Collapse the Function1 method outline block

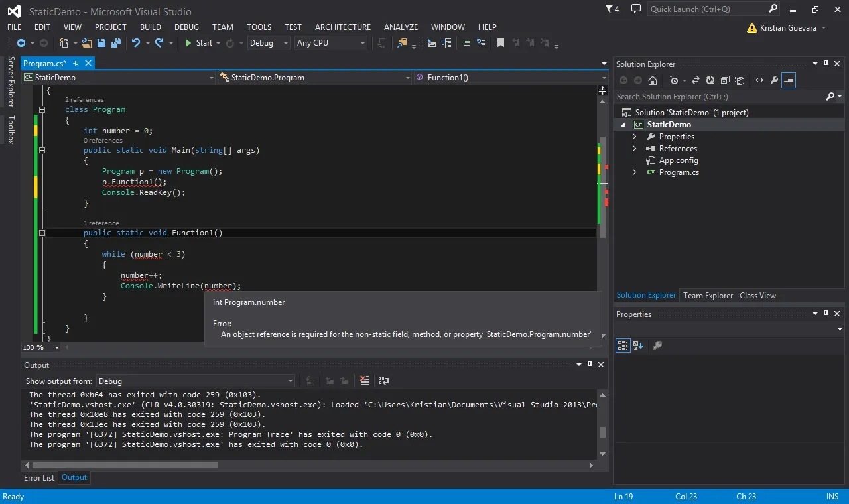pyautogui.click(x=42, y=233)
